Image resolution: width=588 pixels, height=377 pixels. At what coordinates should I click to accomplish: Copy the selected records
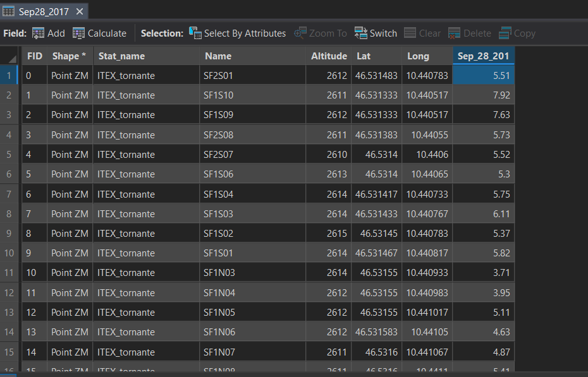pos(517,33)
